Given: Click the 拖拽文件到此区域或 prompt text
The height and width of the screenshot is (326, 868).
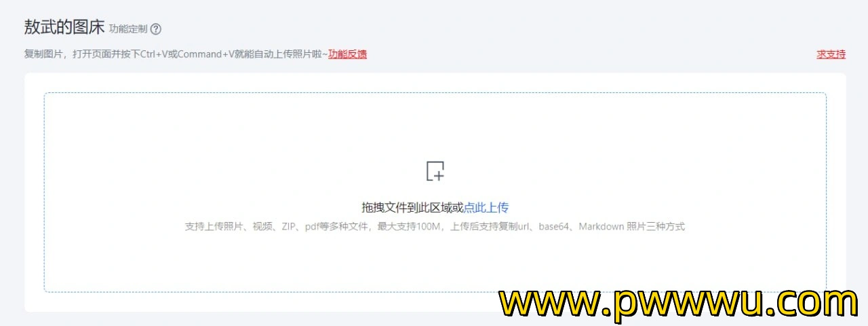Looking at the screenshot, I should (x=412, y=208).
